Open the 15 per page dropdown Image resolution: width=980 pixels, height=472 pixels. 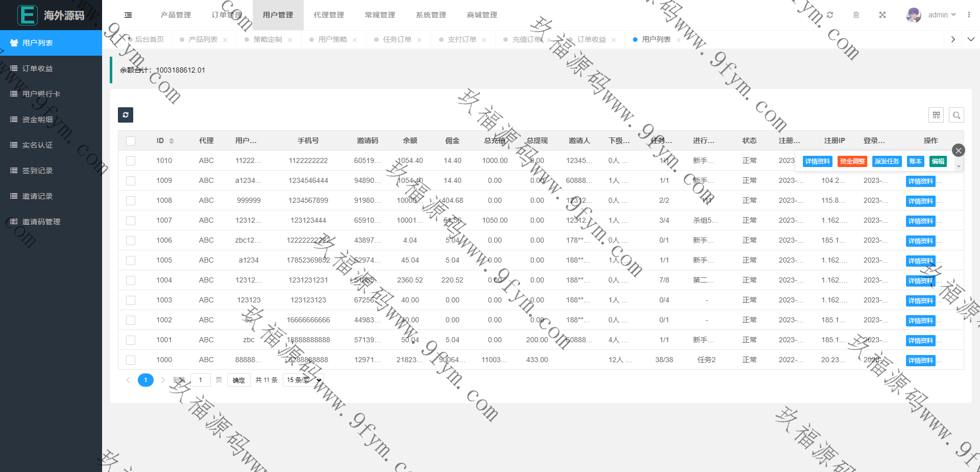pos(303,380)
